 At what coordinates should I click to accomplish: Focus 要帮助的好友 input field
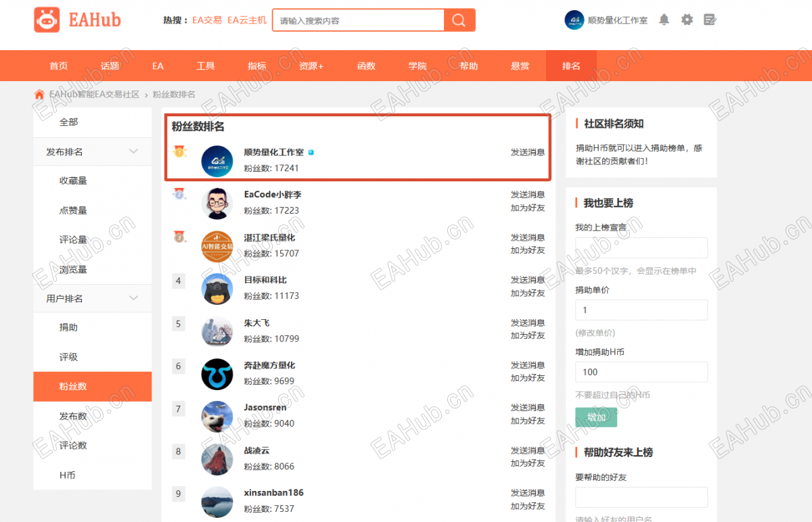tap(641, 497)
